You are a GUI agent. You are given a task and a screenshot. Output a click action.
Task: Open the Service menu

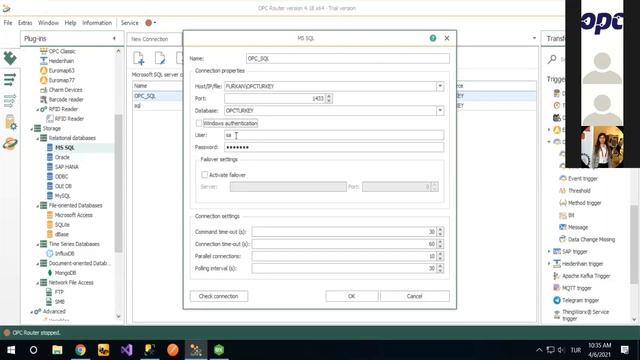(129, 23)
